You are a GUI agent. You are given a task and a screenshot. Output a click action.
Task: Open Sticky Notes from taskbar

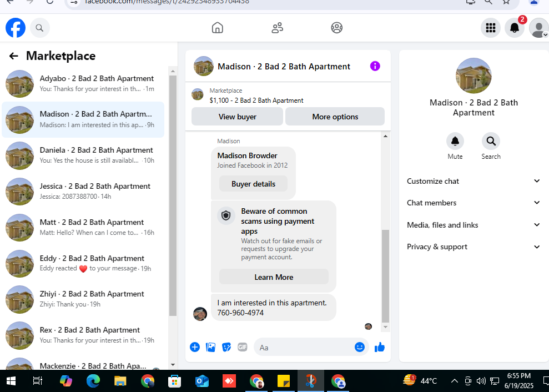click(x=284, y=381)
